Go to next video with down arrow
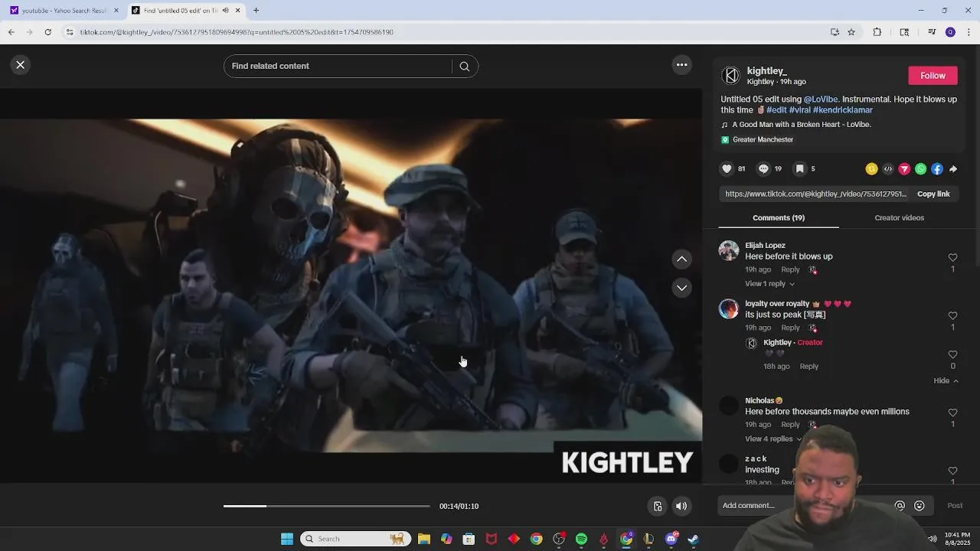This screenshot has height=551, width=980. tap(681, 288)
